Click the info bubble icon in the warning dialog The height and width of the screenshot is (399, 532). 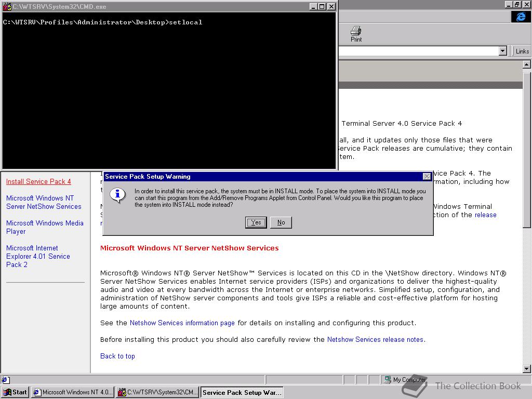118,195
